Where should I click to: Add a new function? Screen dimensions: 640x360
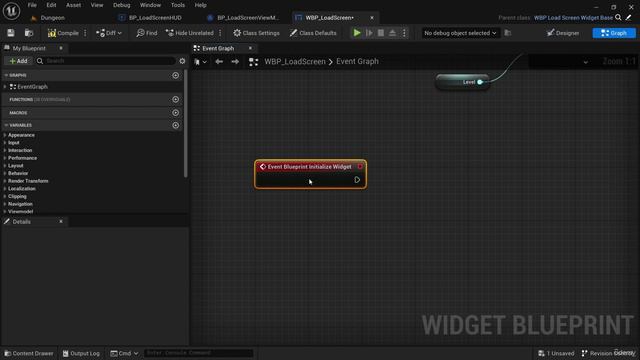click(x=176, y=100)
